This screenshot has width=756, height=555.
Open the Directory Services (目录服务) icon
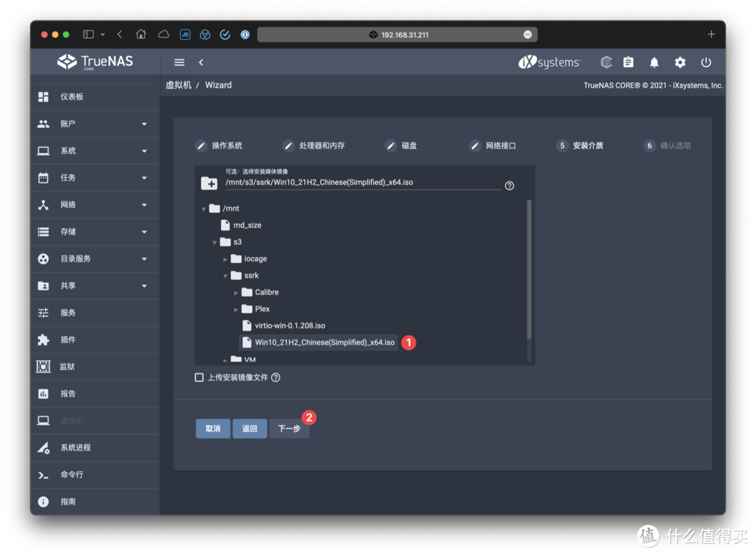pyautogui.click(x=43, y=259)
